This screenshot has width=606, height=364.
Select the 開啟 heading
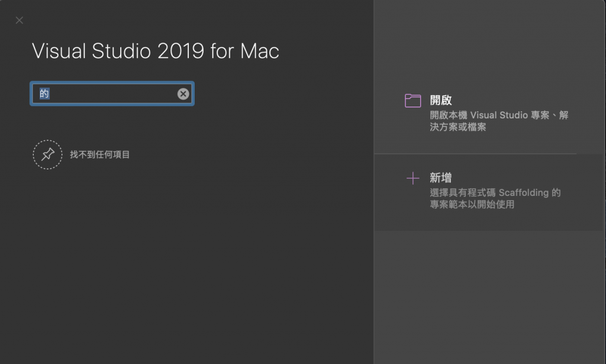[x=441, y=101]
